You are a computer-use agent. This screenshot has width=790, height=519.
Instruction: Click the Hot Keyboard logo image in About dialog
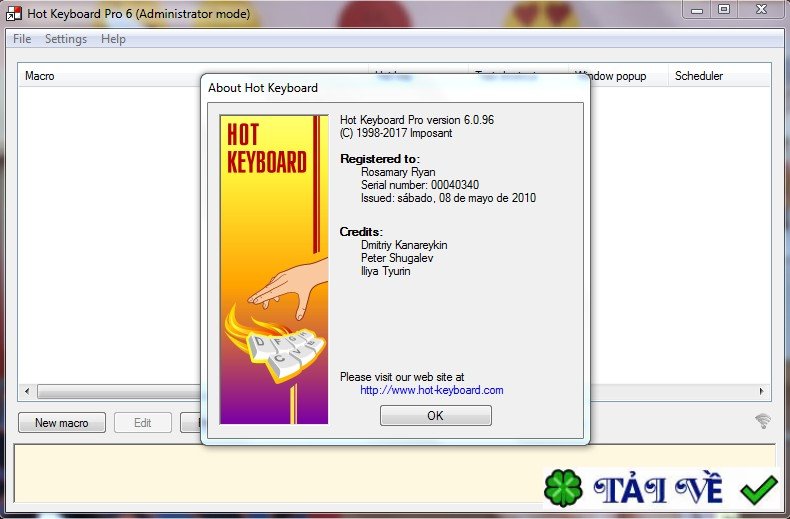click(x=274, y=270)
